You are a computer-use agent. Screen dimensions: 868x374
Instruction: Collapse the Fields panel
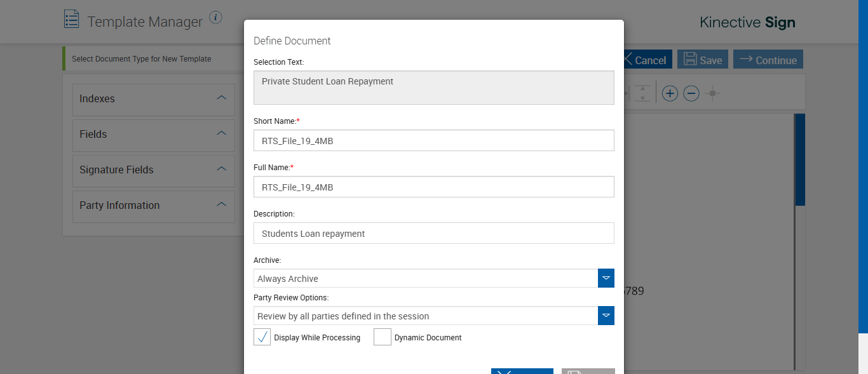[x=221, y=134]
